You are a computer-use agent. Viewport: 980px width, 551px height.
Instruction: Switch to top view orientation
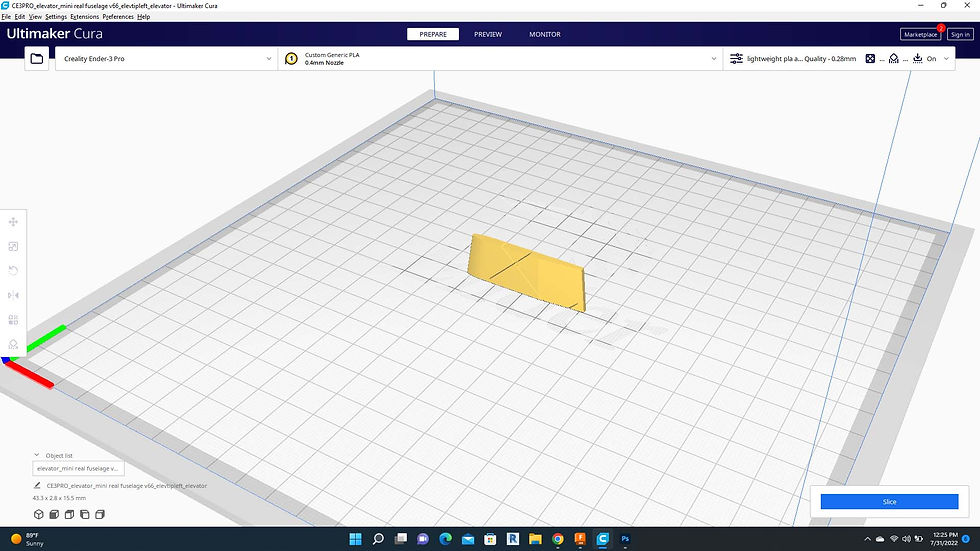pos(69,514)
